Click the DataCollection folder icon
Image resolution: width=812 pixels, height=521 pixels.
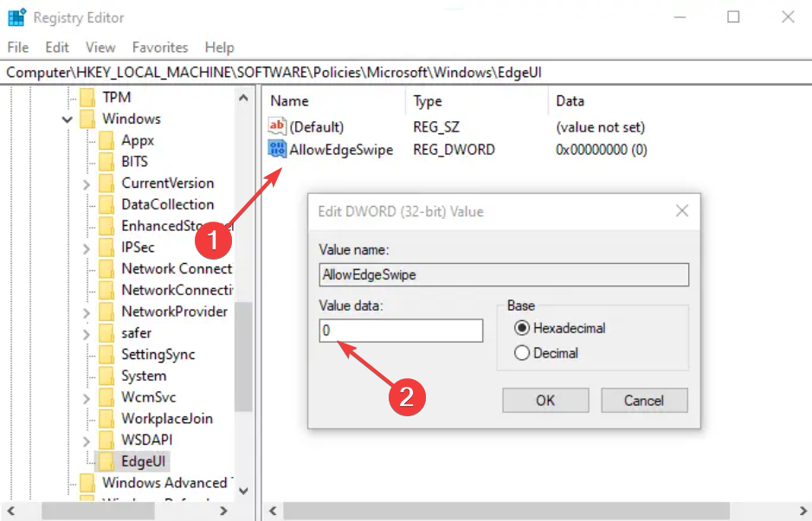(106, 204)
